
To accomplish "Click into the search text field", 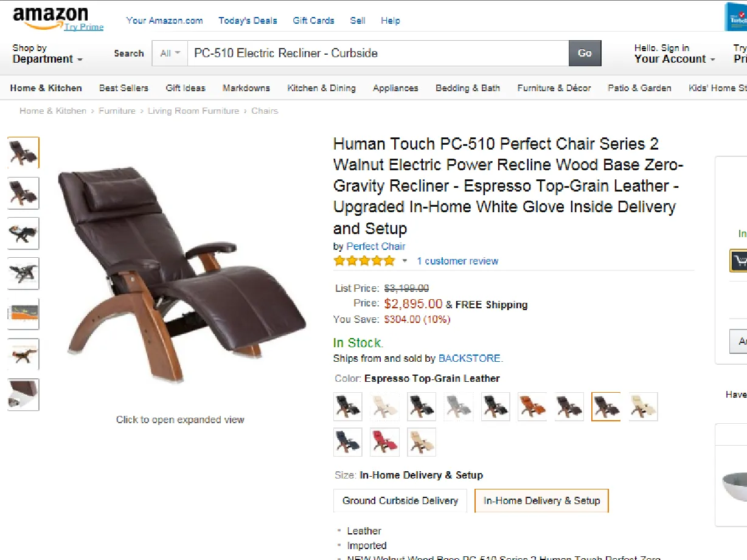I will (x=378, y=53).
